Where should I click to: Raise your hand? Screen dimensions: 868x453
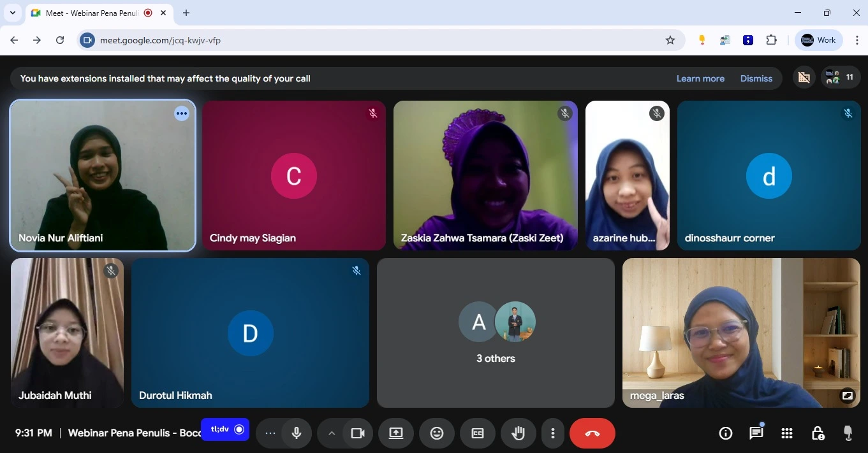pos(518,433)
